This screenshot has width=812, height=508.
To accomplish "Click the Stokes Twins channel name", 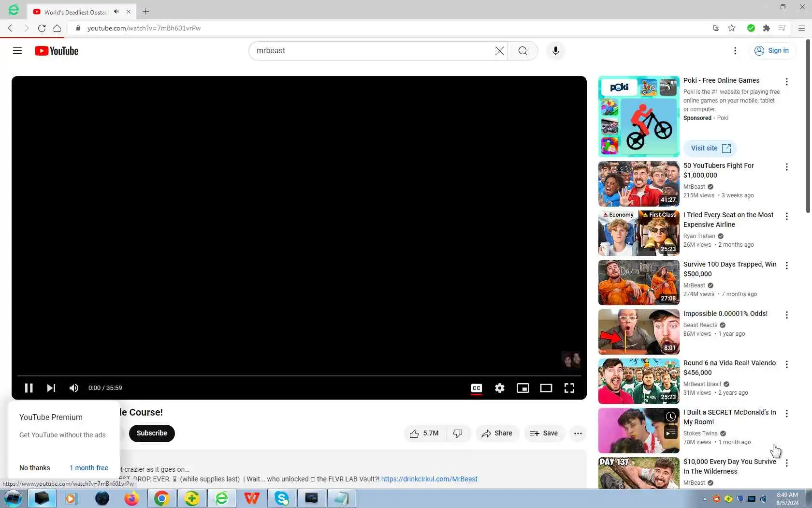I will coord(700,433).
